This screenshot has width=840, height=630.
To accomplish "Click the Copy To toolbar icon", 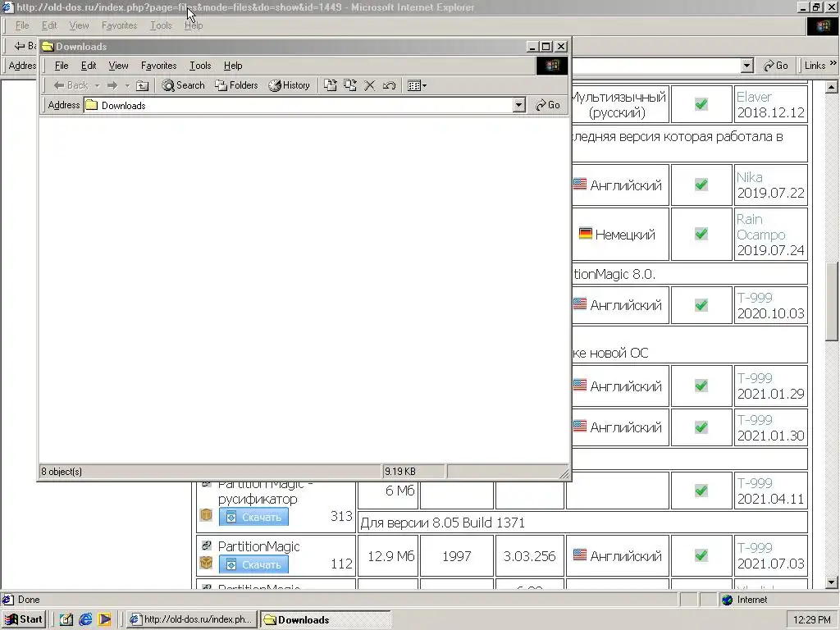I will click(350, 85).
